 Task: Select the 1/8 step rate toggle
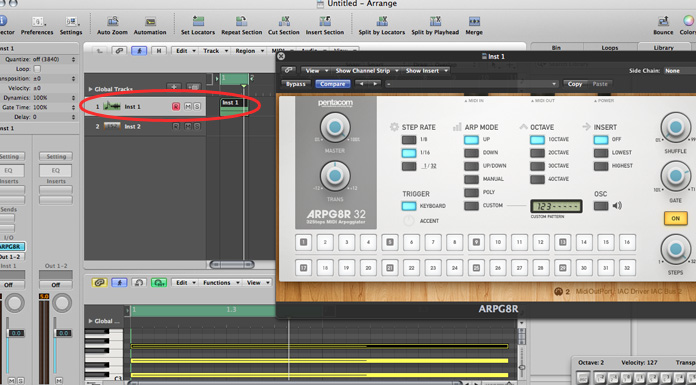coord(409,140)
